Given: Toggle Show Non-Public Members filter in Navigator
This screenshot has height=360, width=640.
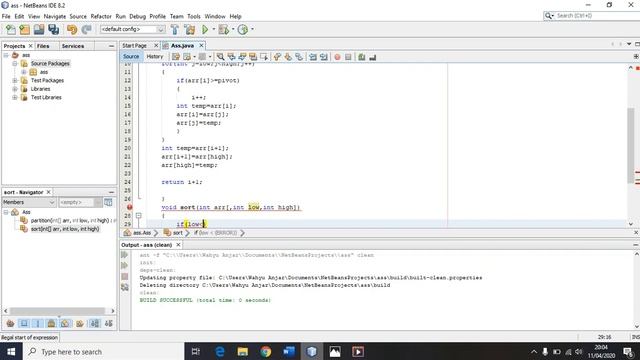Looking at the screenshot, I should point(51,324).
